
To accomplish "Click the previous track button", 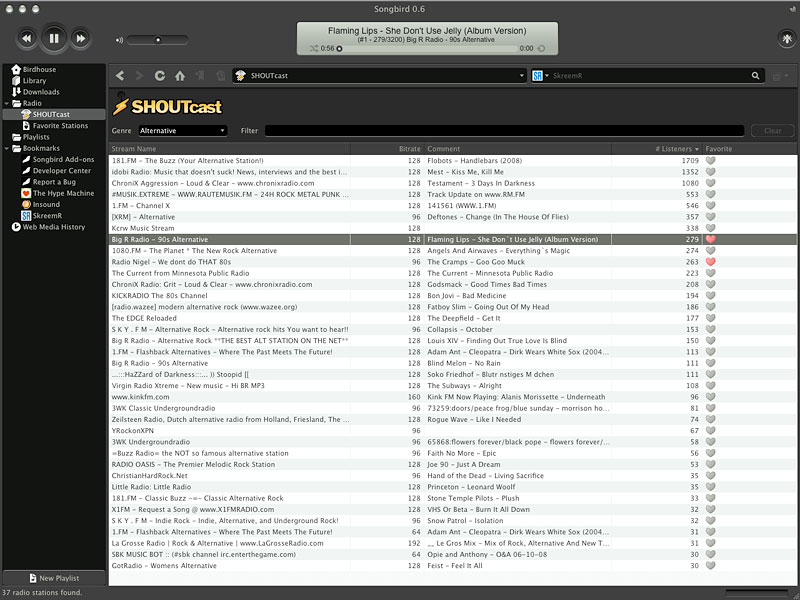I will coord(27,38).
